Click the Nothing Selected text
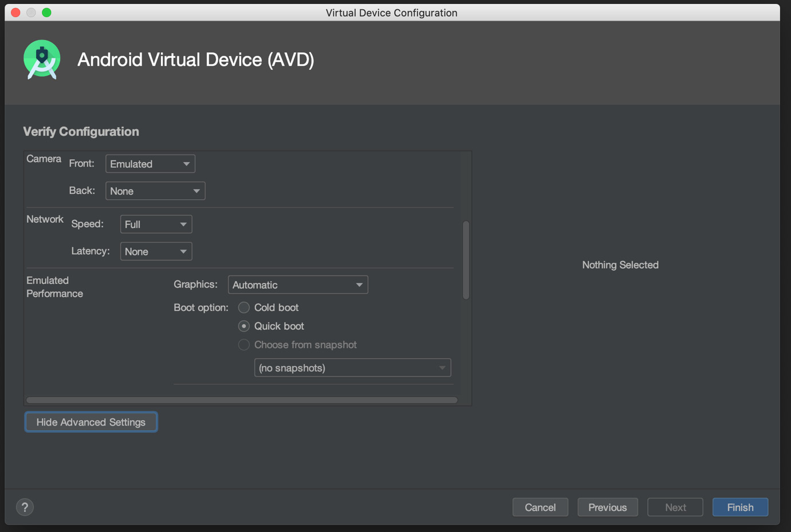791x532 pixels. click(x=620, y=265)
